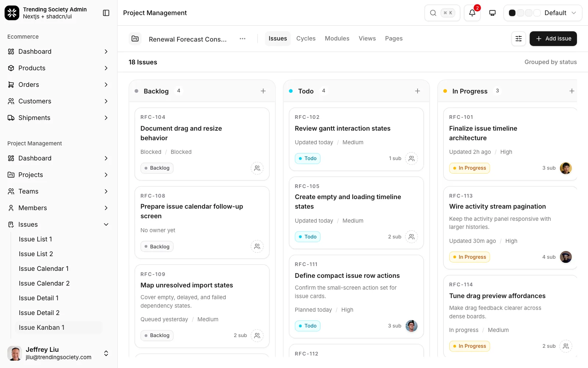Expand Ecommerce Products menu
Screen dimensions: 588x368
pyautogui.click(x=59, y=68)
